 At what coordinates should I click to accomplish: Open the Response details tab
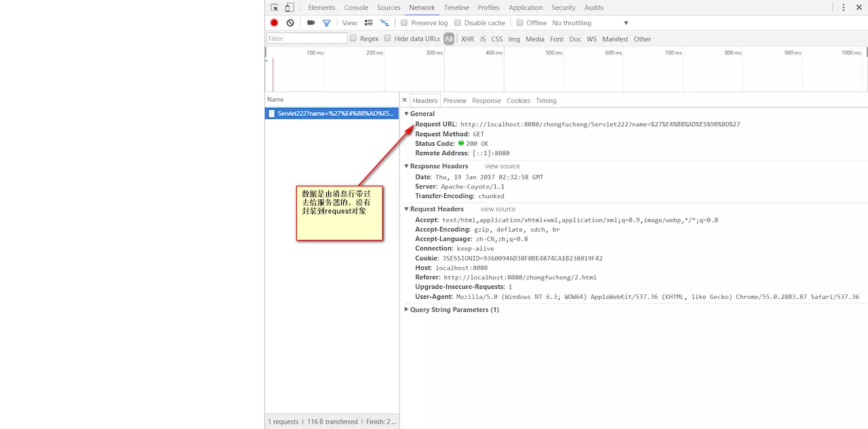486,100
